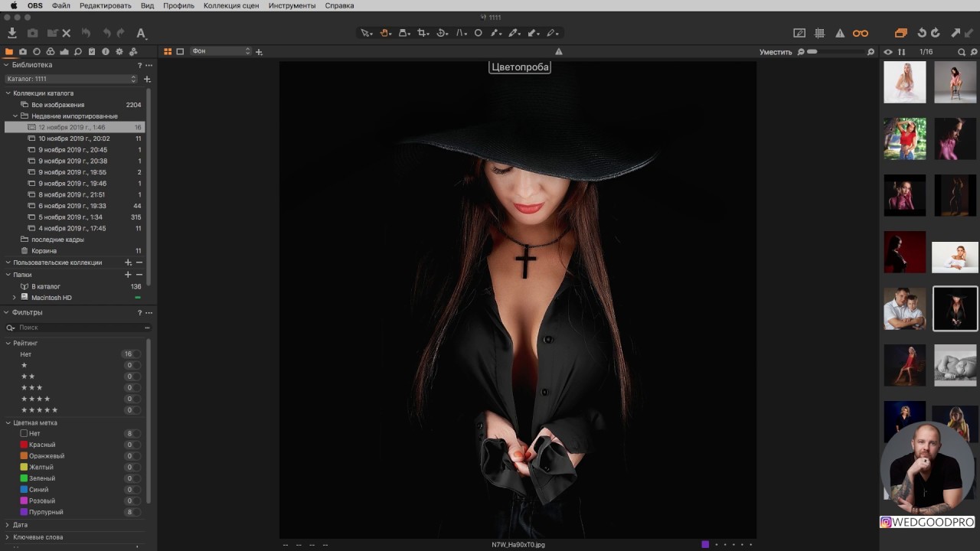Toggle browser visibility eye icon
The height and width of the screenshot is (551, 980).
click(888, 52)
